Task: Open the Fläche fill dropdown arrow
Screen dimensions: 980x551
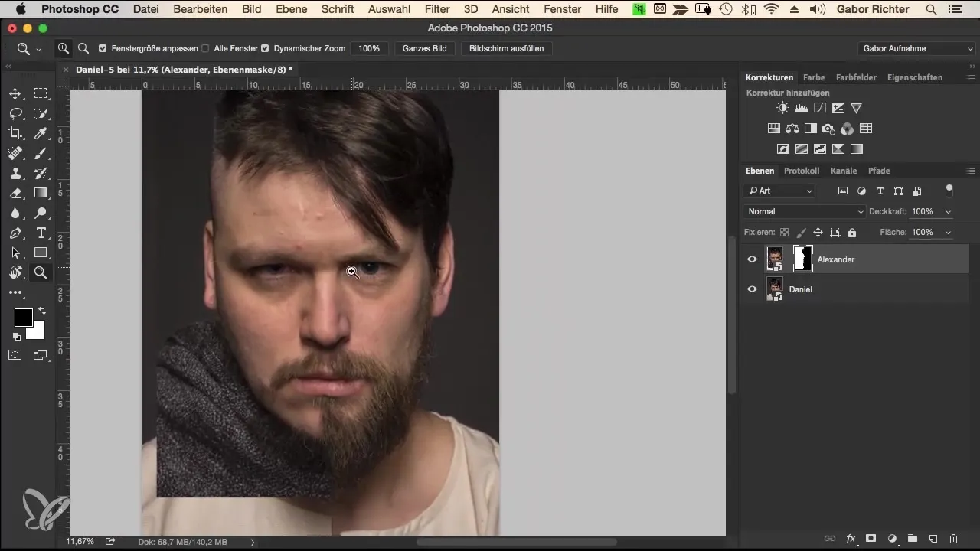Action: (x=949, y=232)
